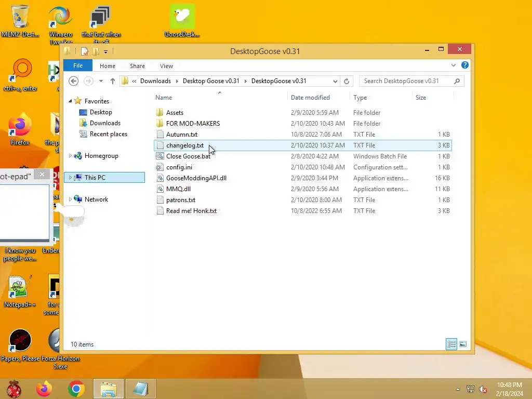The image size is (532, 399).
Task: Click the search magnifier icon
Action: tap(457, 81)
